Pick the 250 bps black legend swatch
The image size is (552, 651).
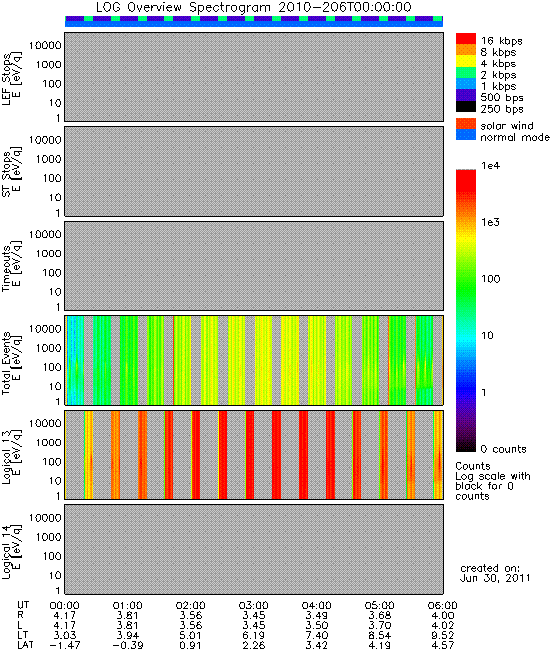click(x=466, y=106)
